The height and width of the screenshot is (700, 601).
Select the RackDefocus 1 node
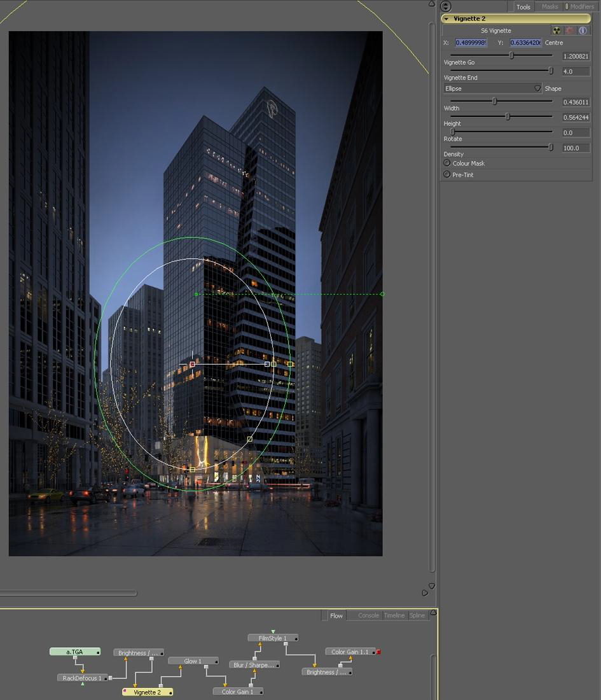click(x=81, y=678)
